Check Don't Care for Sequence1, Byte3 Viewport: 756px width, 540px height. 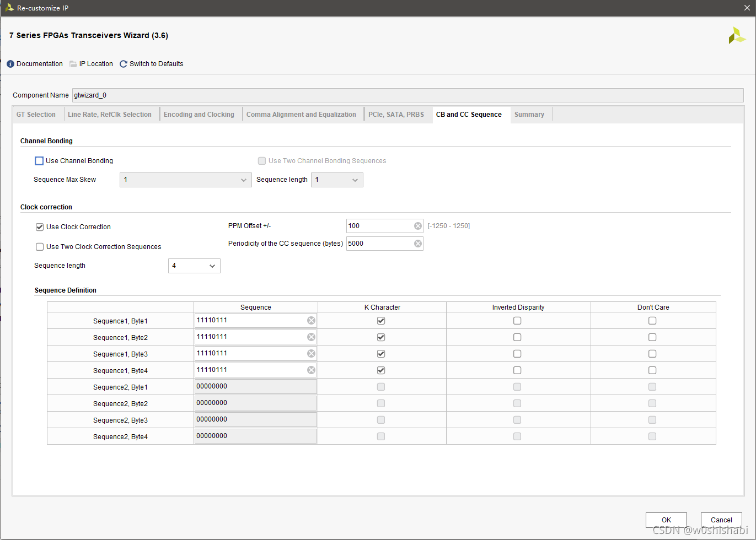(x=652, y=354)
